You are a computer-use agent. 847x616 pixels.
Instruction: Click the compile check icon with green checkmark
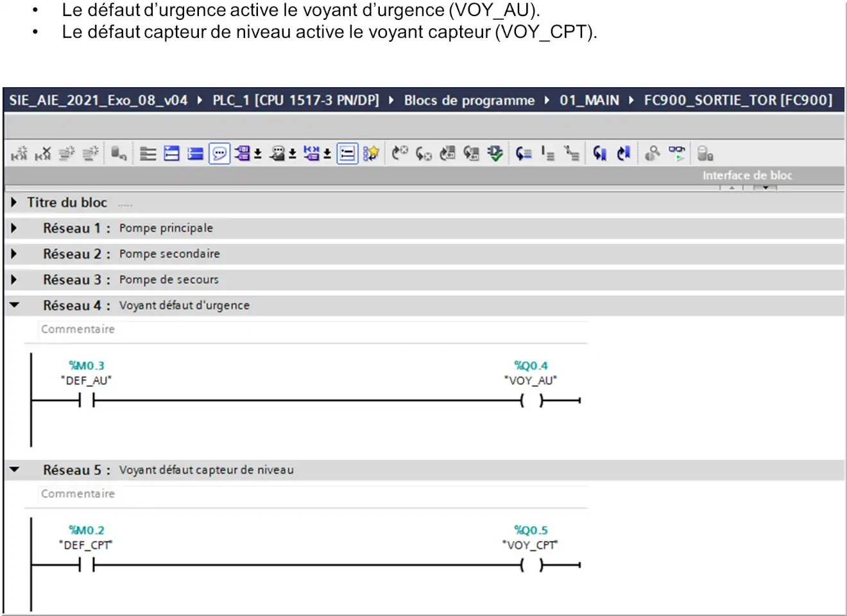tap(495, 153)
